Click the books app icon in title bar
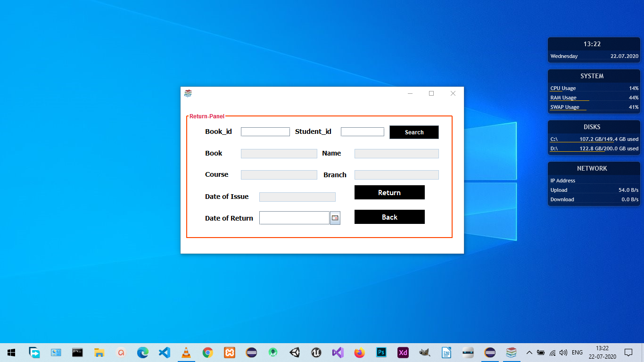The width and height of the screenshot is (644, 362). coord(188,93)
